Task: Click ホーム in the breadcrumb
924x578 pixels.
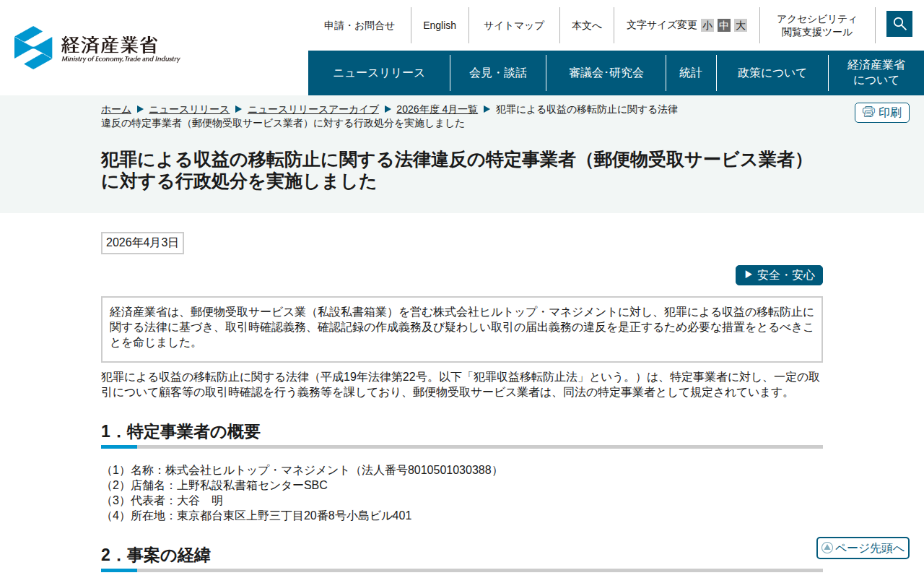Action: [116, 109]
